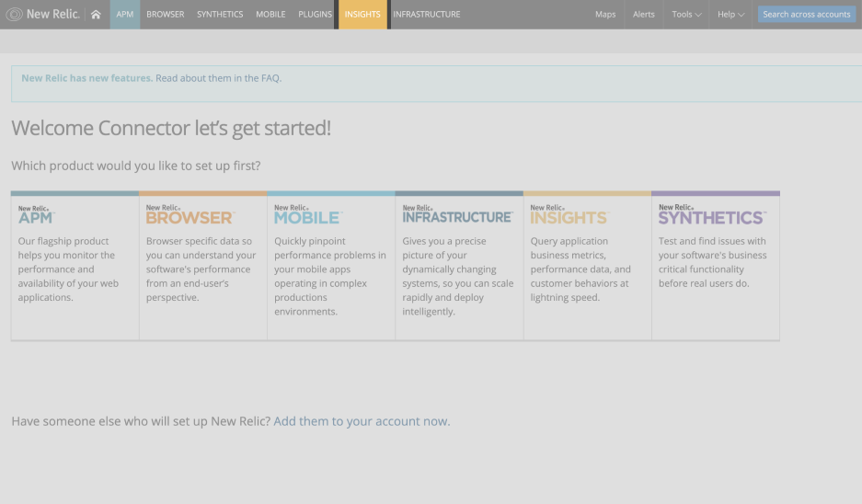Select the New Relic Mobile product logo
Screen dimensions: 862x504
click(307, 215)
